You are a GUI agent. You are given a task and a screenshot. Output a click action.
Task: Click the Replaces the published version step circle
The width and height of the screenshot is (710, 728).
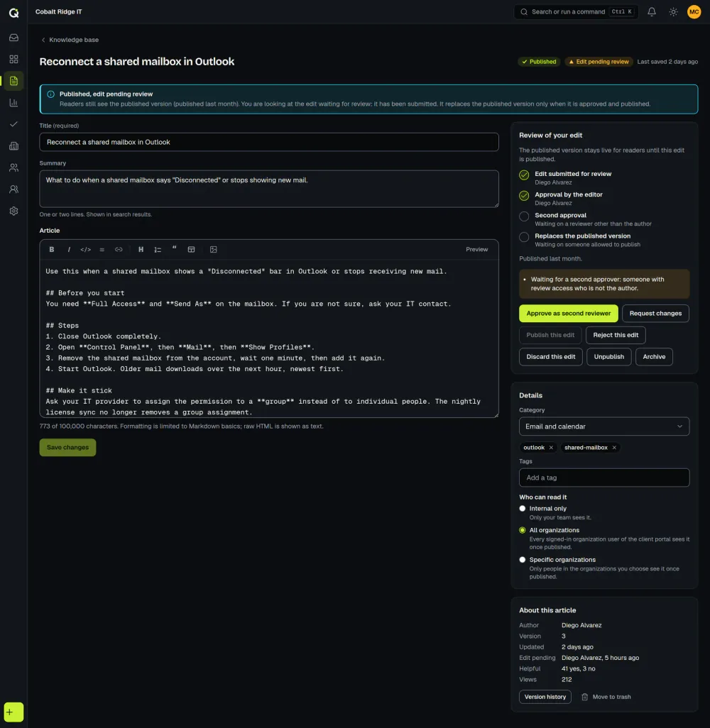point(524,237)
